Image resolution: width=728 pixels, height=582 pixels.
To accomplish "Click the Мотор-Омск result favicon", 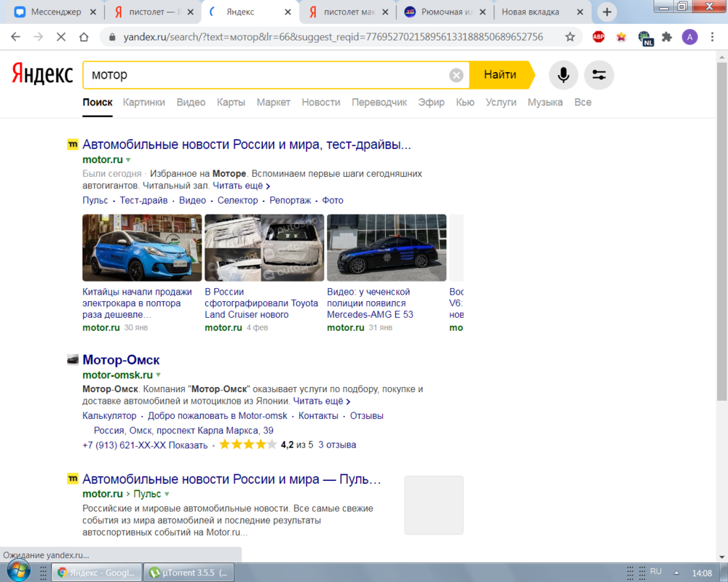I will tap(72, 359).
